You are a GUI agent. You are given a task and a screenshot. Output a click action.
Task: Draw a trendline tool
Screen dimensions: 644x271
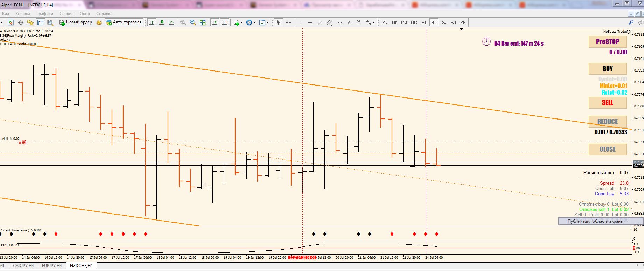320,22
